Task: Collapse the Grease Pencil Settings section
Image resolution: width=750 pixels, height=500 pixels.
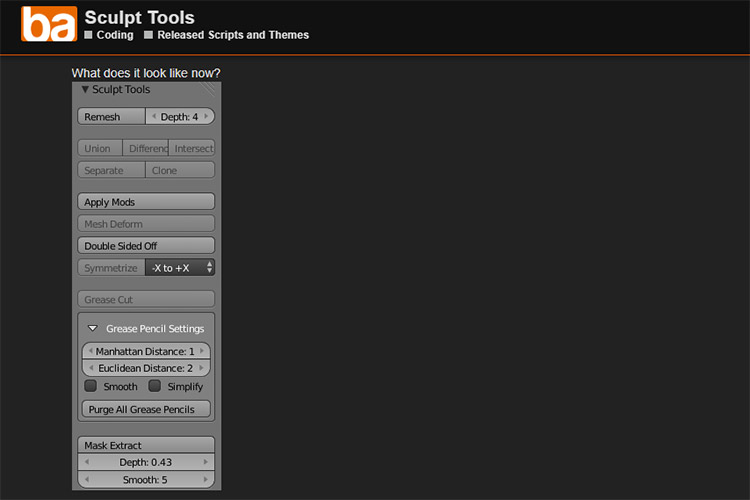Action: pyautogui.click(x=92, y=329)
